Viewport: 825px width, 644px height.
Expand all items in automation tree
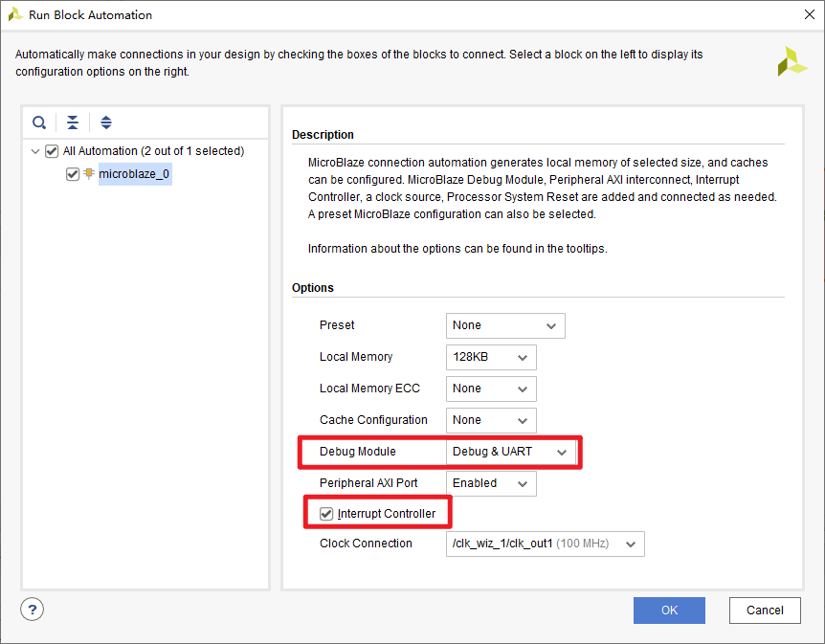[x=105, y=122]
